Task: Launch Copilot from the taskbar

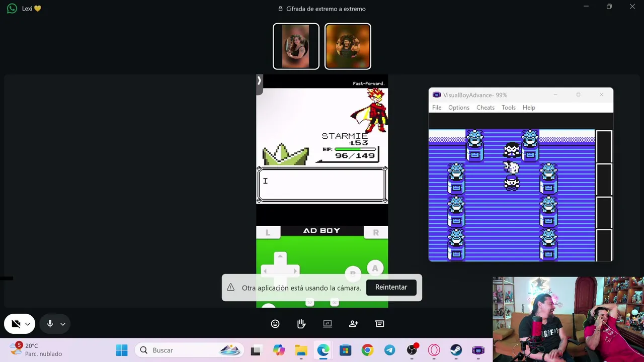Action: click(279, 350)
